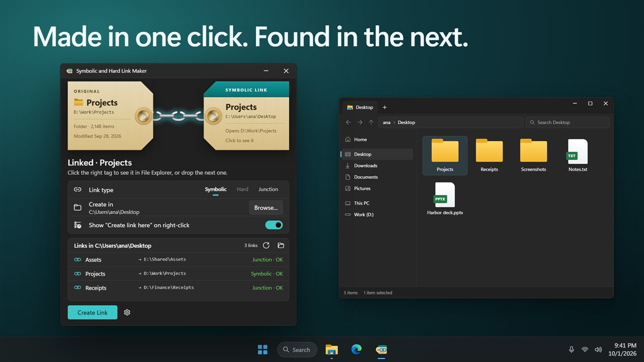Click the Symbolic Link tag for Projects

pyautogui.click(x=247, y=116)
